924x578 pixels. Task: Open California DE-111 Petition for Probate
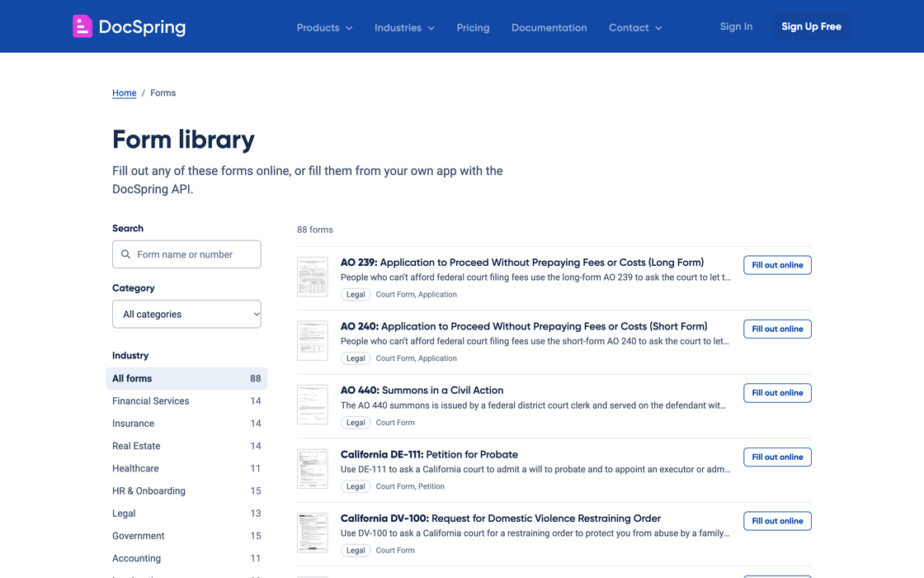[429, 455]
